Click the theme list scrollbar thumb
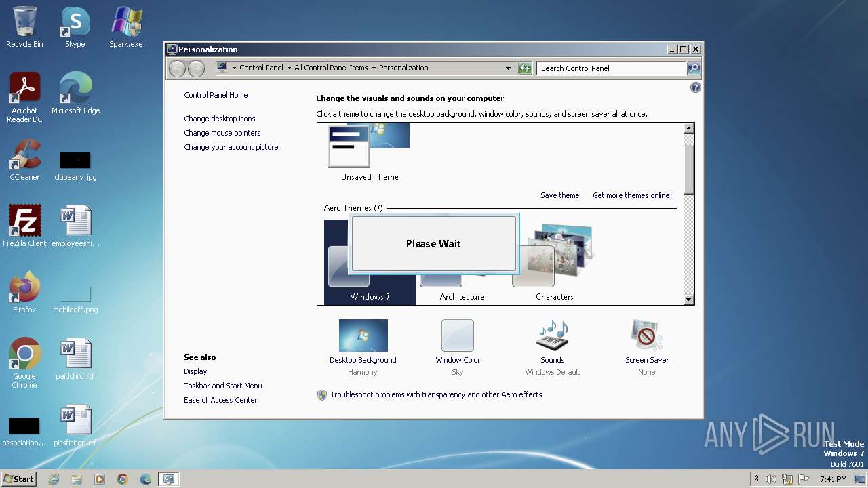This screenshot has height=488, width=868. click(x=689, y=169)
